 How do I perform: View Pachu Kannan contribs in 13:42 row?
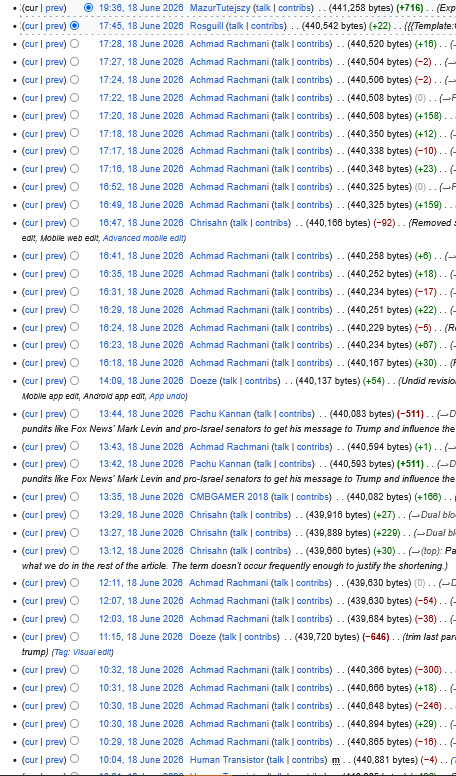click(295, 464)
